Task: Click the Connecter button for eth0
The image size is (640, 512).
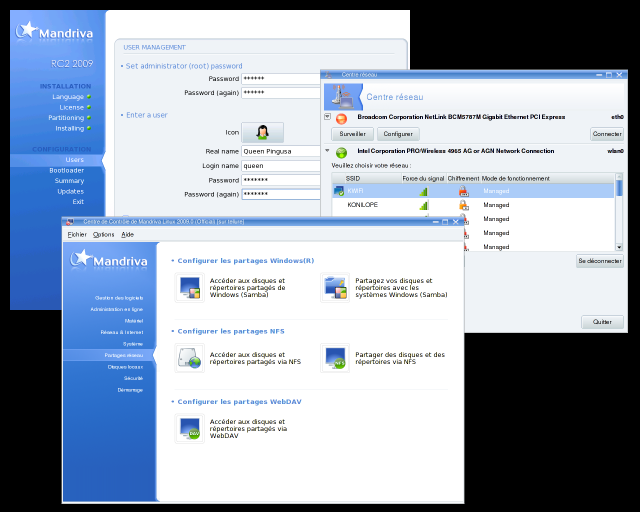Action: (607, 134)
